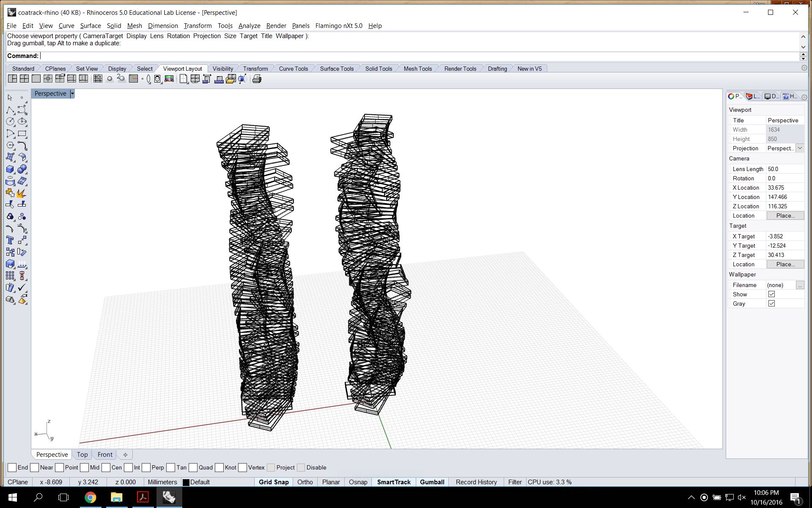Switch to the Mesh Tools toolbar tab

pyautogui.click(x=418, y=69)
